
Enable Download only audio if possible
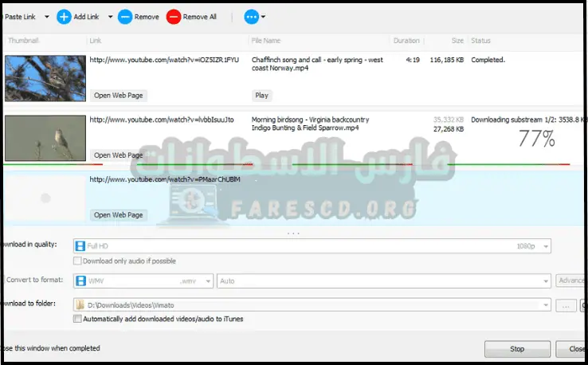pos(77,261)
